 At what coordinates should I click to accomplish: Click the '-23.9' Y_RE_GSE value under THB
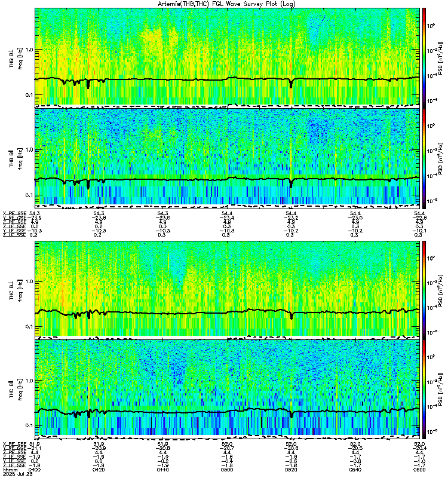(35, 217)
